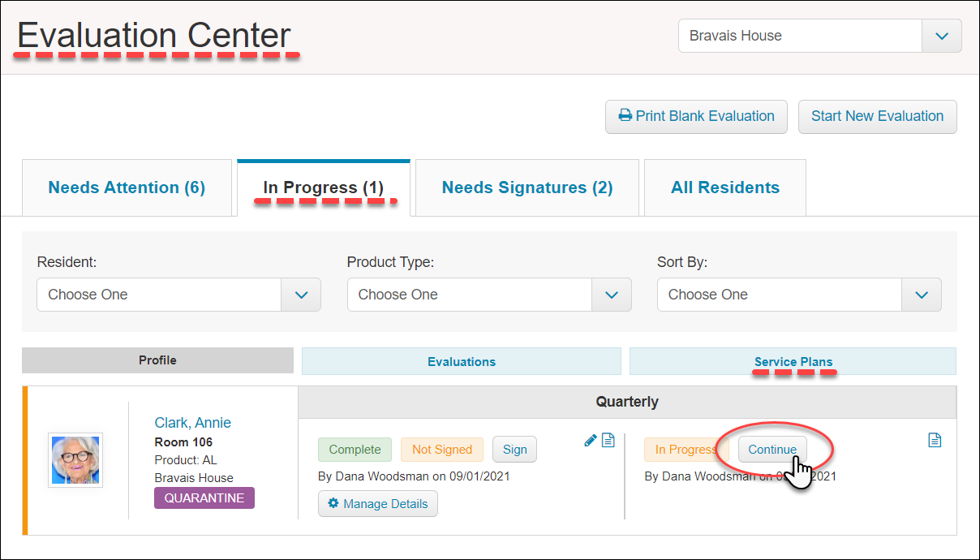This screenshot has height=560, width=980.
Task: Click the Not Signed status badge
Action: [x=442, y=450]
